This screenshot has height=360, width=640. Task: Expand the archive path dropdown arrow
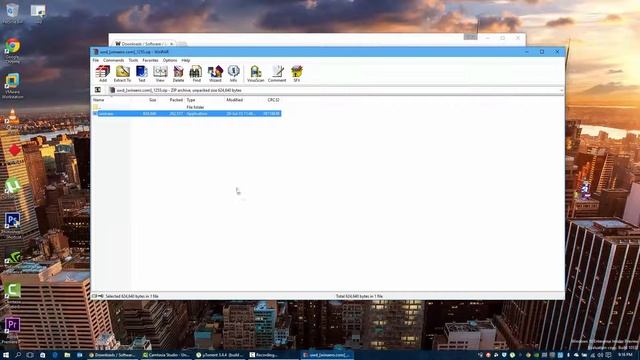pyautogui.click(x=561, y=90)
